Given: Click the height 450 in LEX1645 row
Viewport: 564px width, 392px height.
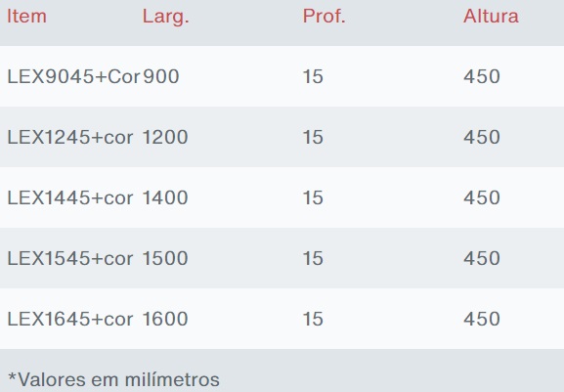Looking at the screenshot, I should click(482, 319).
